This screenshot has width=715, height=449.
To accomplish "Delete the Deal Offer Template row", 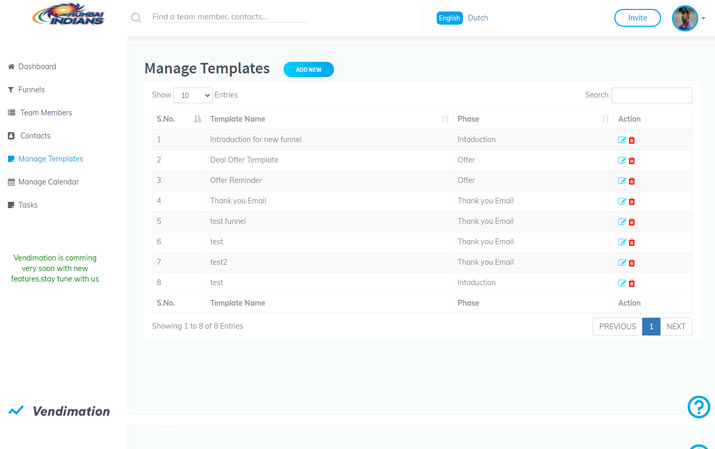I will (632, 161).
